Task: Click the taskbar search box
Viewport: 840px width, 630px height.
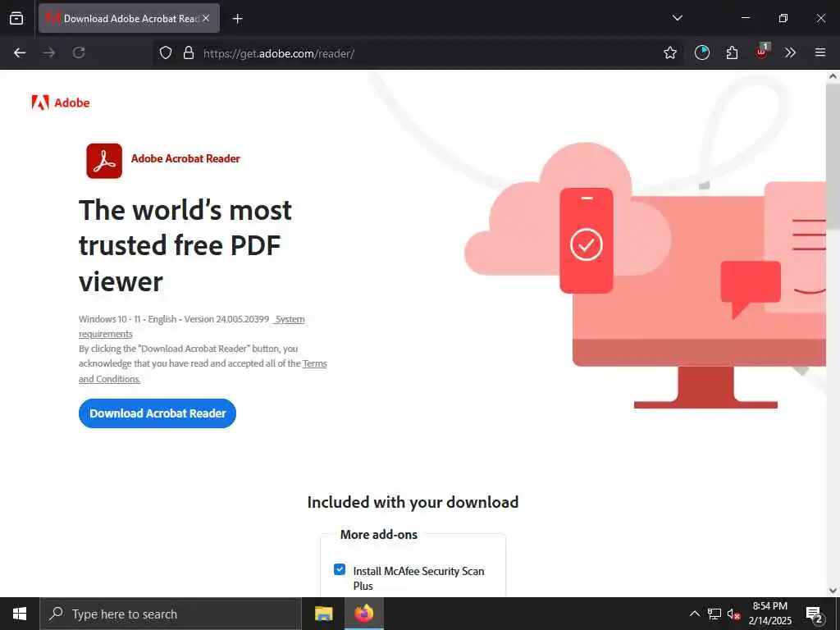Action: point(171,614)
